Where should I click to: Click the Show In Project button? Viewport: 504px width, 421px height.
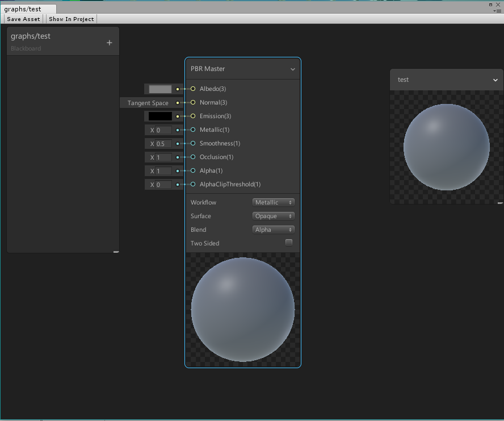72,19
